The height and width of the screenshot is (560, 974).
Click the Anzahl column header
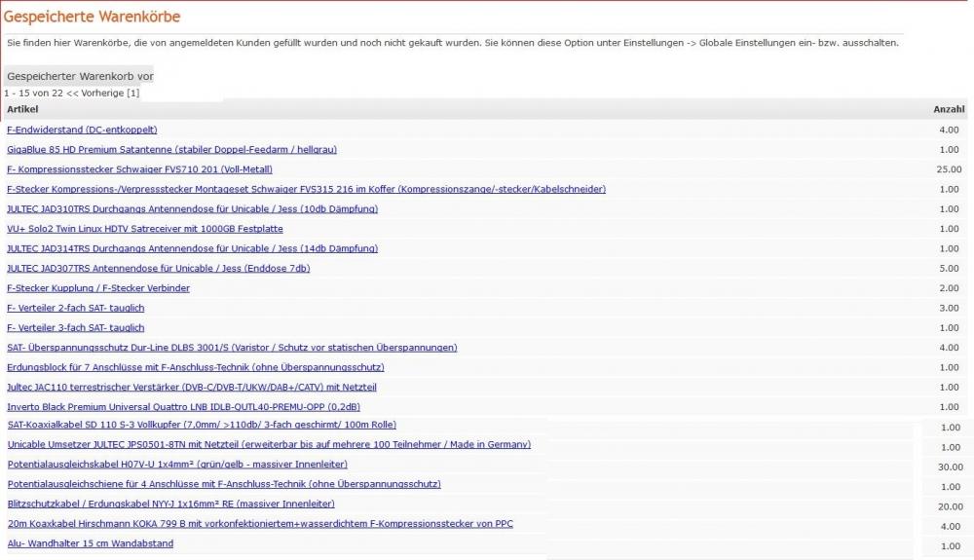coord(949,109)
